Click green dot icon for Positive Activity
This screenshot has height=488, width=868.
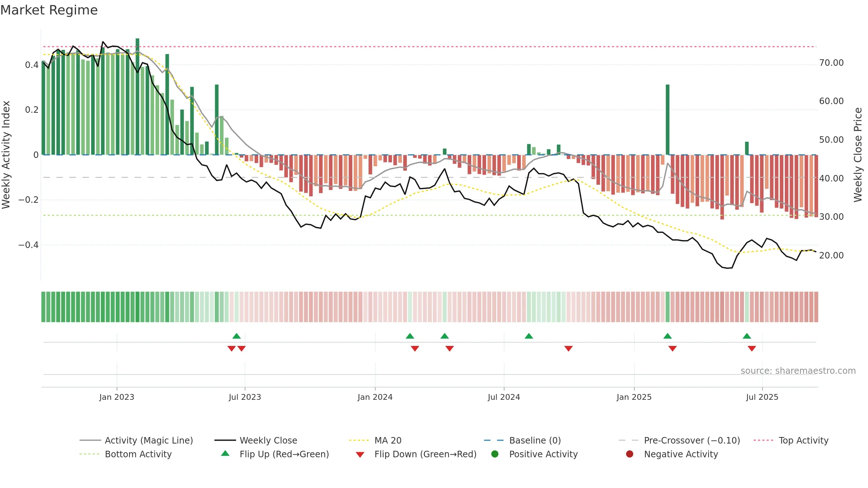[x=495, y=454]
